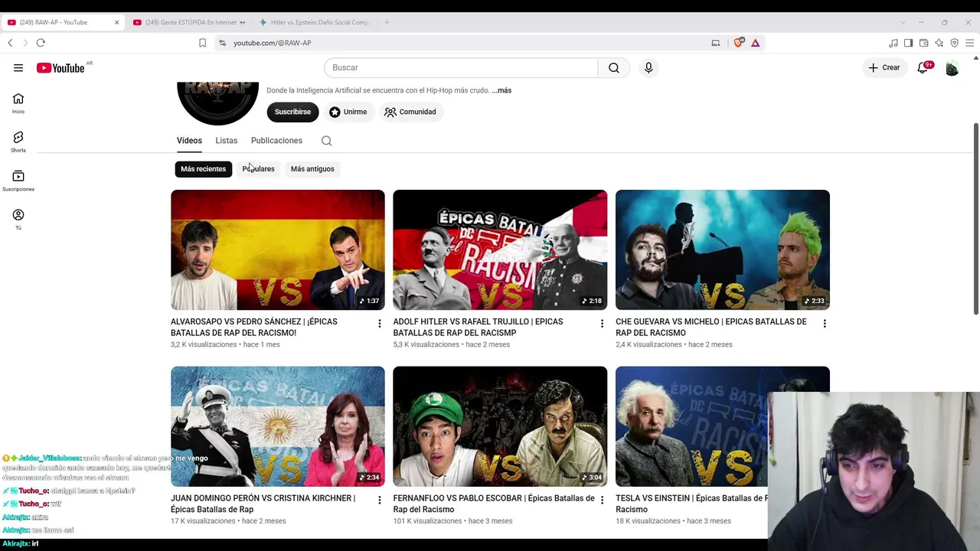The height and width of the screenshot is (551, 980).
Task: Open the Che Guevara vs Michelo video title
Action: (x=711, y=328)
